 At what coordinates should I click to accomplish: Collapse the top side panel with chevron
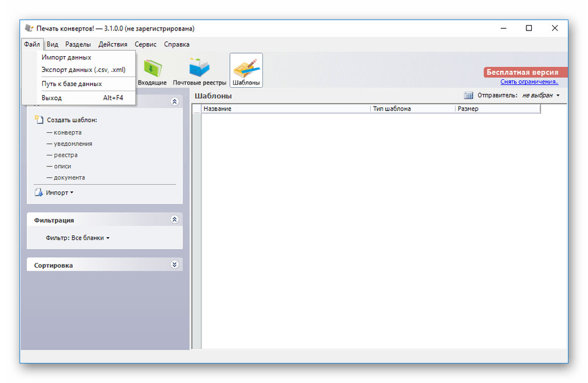click(174, 102)
